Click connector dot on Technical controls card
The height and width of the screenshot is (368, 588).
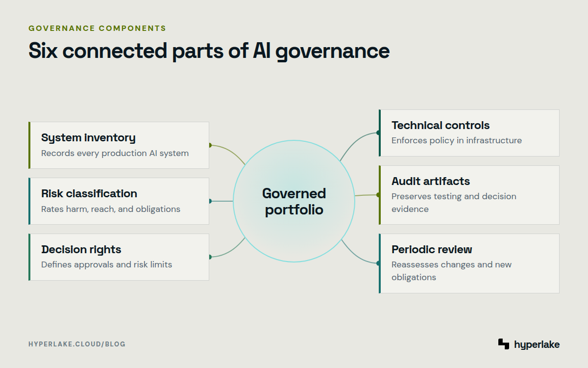[378, 132]
